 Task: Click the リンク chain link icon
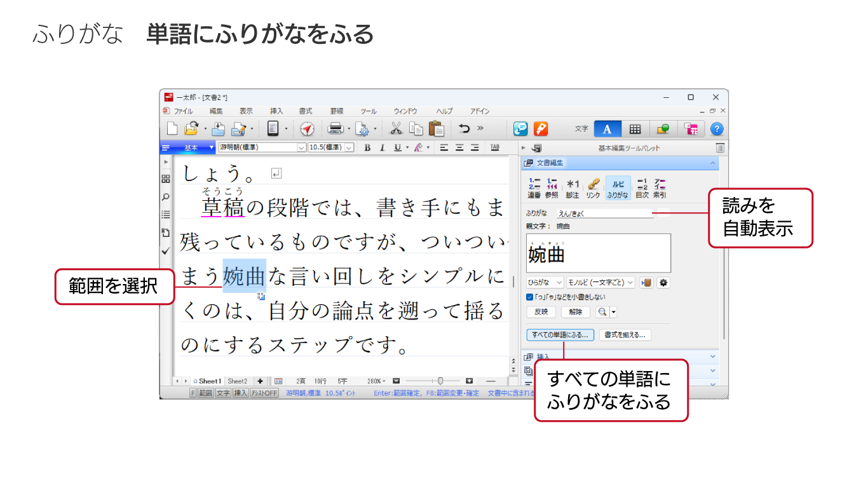pos(593,188)
